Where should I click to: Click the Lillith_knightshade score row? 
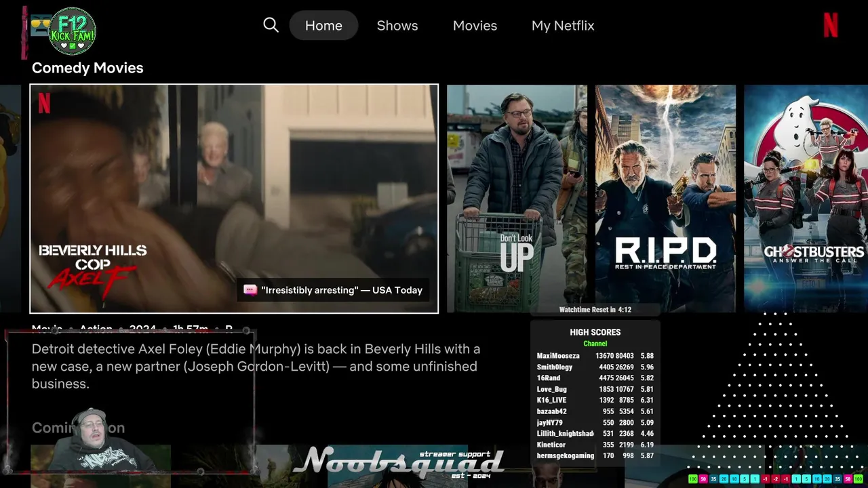coord(595,434)
